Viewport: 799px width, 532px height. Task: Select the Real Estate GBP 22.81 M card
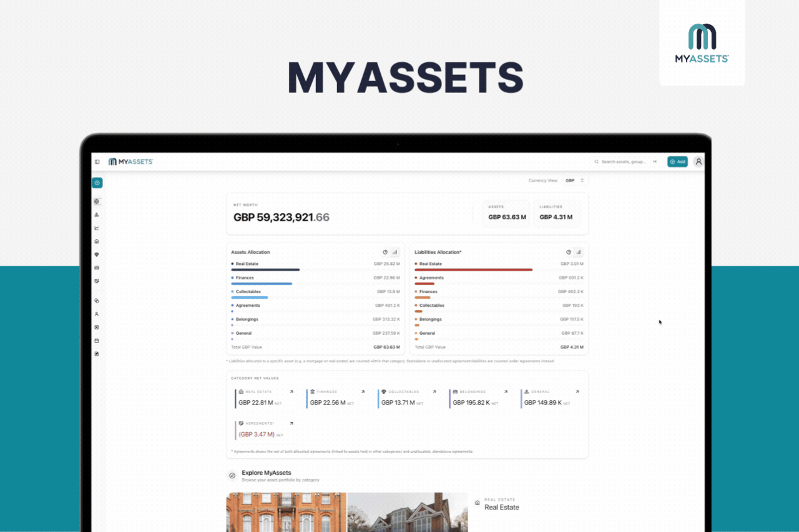coord(265,398)
